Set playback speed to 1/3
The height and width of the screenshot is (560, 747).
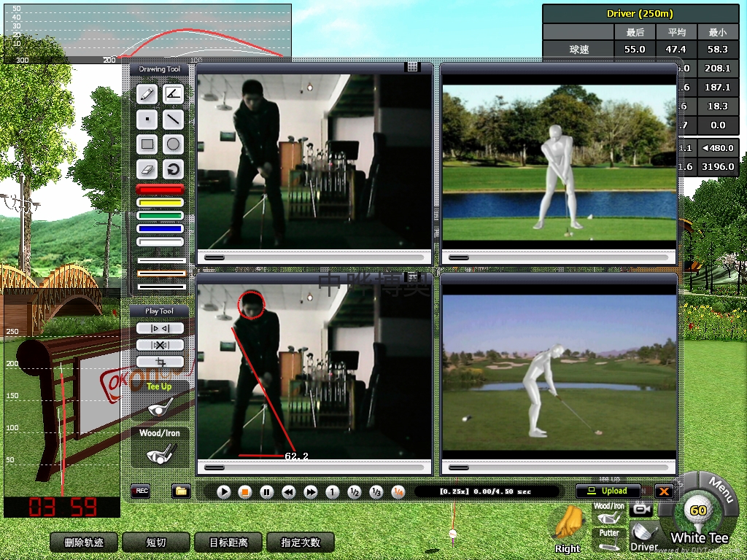tap(376, 492)
